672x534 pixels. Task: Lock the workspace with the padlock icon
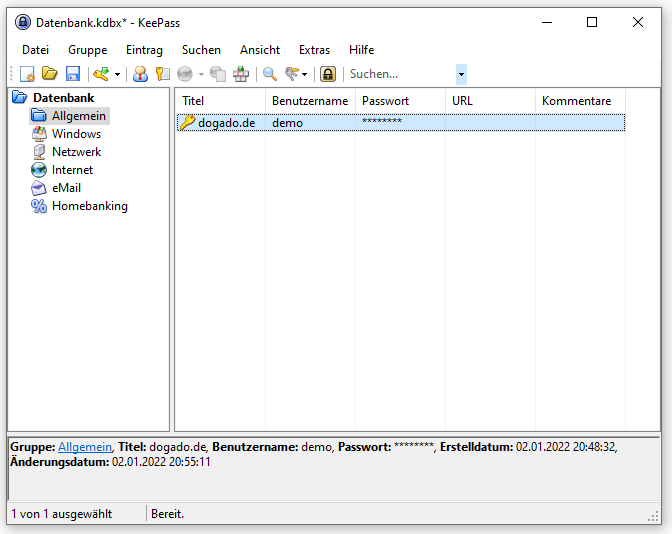(x=328, y=74)
